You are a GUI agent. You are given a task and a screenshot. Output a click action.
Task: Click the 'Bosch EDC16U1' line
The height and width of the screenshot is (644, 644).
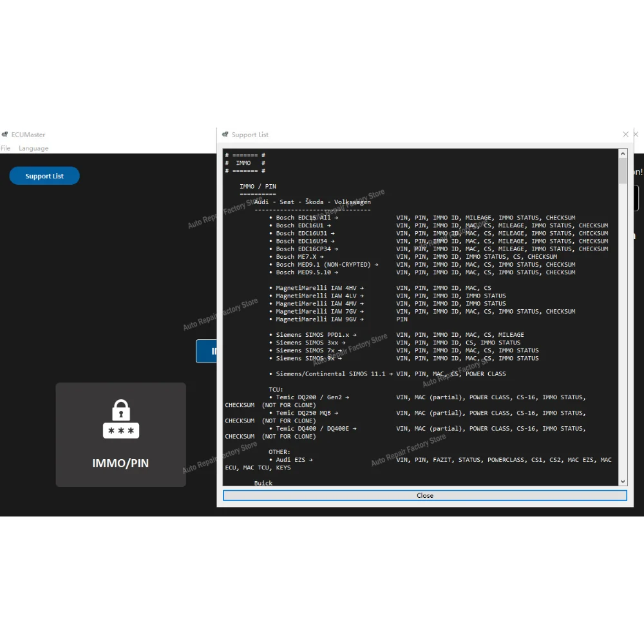(439, 225)
